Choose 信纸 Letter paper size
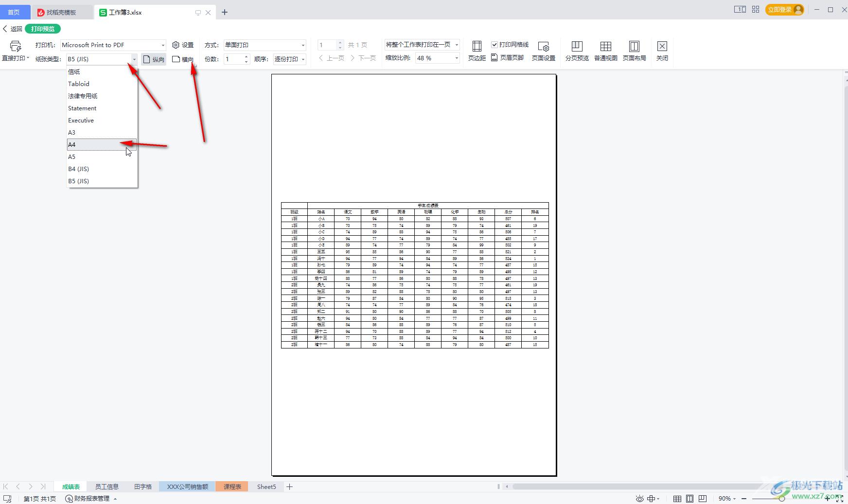 tap(102, 71)
